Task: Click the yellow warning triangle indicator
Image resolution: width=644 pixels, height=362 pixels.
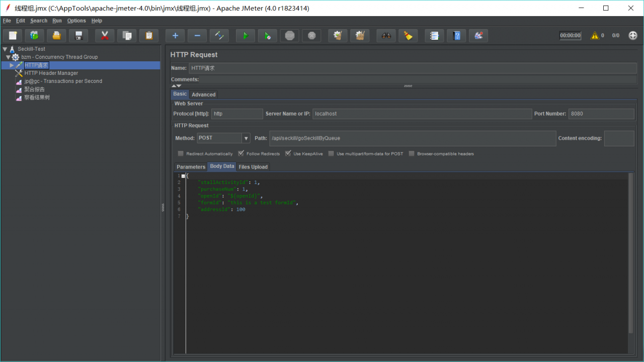Action: 595,36
